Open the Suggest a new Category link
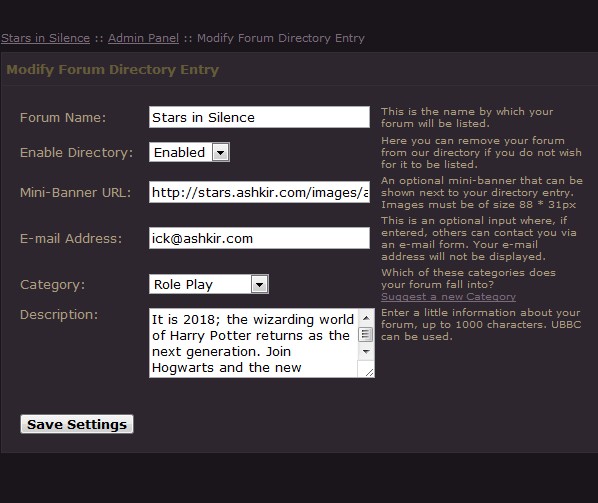Viewport: 598px width, 503px height. (448, 297)
